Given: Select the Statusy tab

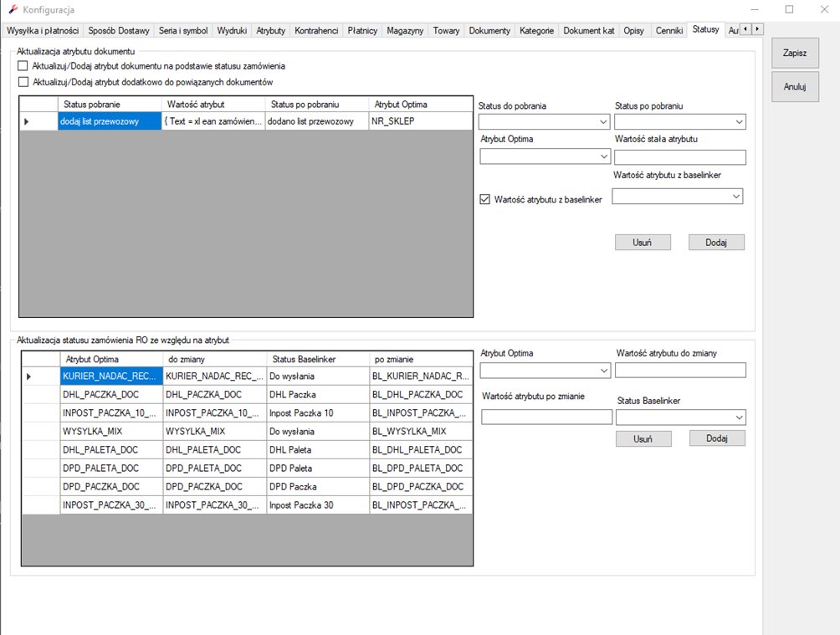Looking at the screenshot, I should point(705,29).
